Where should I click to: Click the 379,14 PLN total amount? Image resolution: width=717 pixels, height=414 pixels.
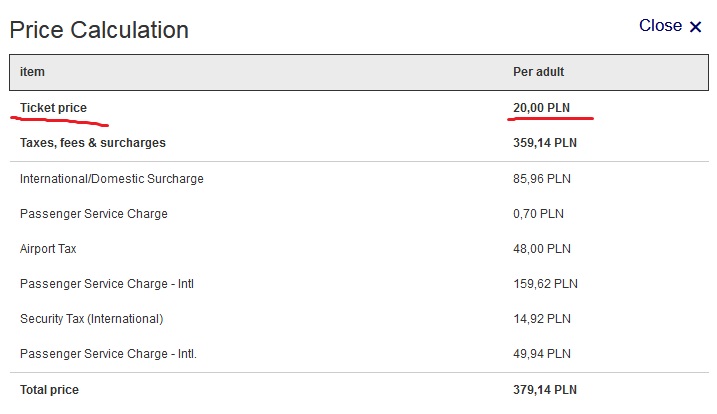(545, 390)
